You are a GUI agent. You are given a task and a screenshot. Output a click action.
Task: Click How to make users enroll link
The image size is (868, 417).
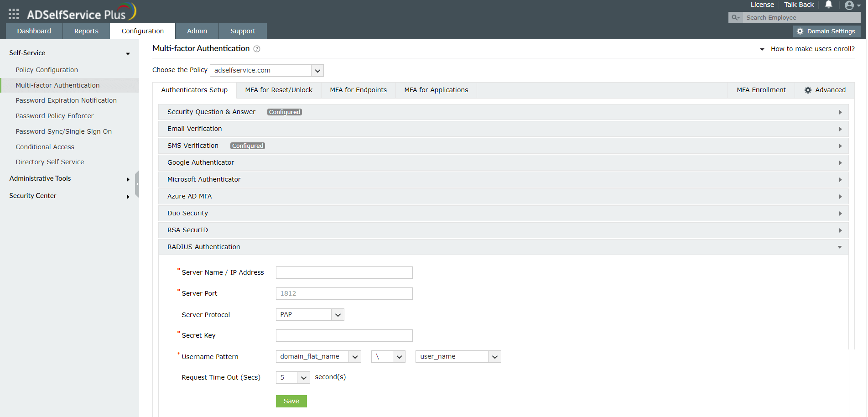[x=813, y=49]
